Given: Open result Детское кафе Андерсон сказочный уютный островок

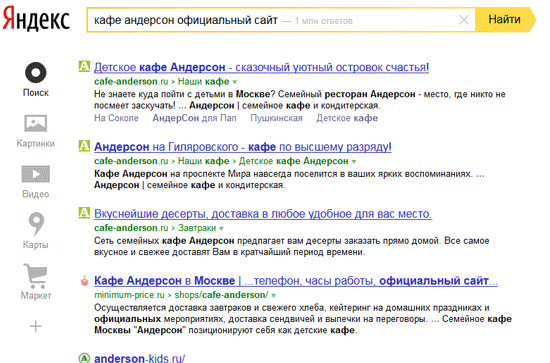Looking at the screenshot, I should click(261, 67).
